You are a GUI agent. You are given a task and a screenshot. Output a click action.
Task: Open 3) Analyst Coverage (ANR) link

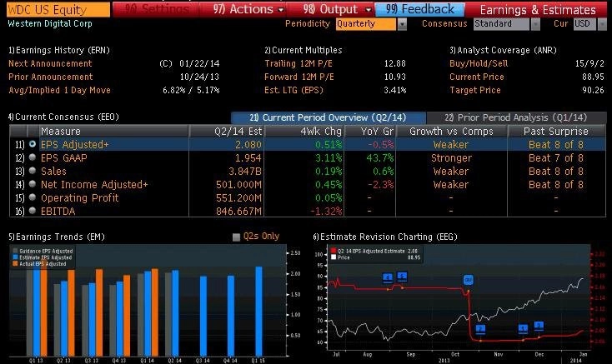tap(503, 50)
